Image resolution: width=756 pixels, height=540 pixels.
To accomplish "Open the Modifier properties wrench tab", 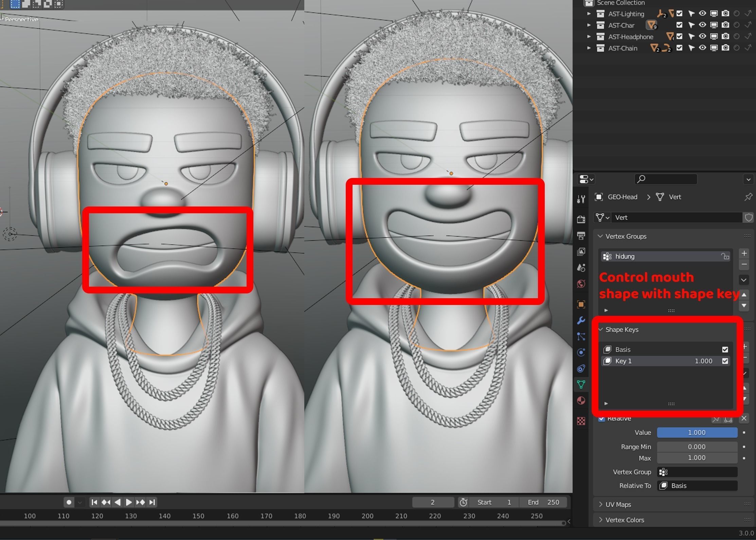I will 581,320.
